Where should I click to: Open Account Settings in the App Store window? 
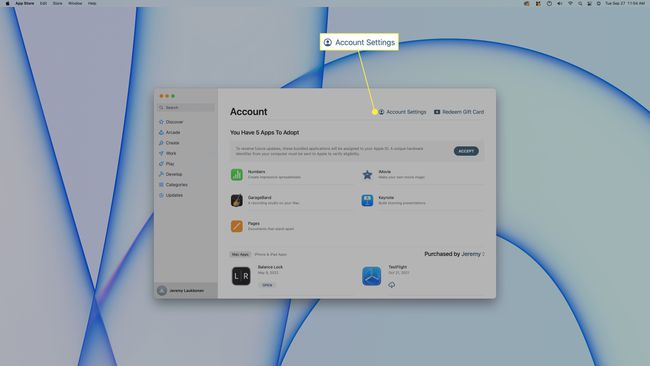coord(403,112)
